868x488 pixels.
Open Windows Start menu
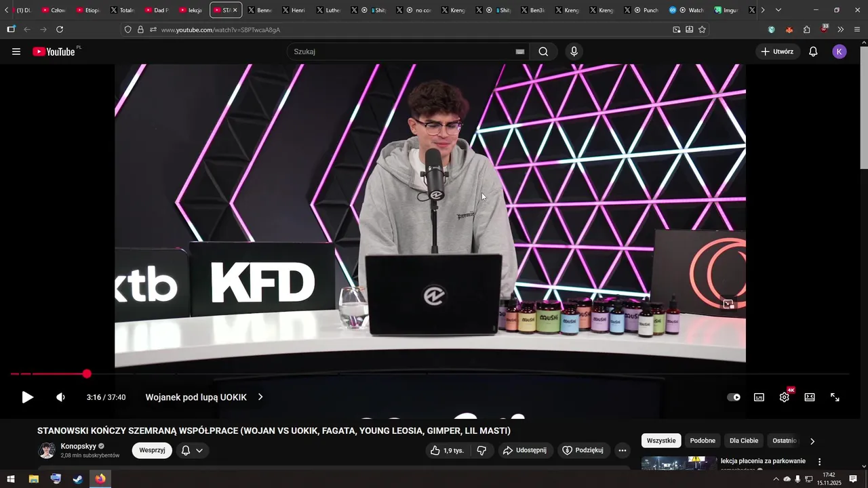pos(11,479)
